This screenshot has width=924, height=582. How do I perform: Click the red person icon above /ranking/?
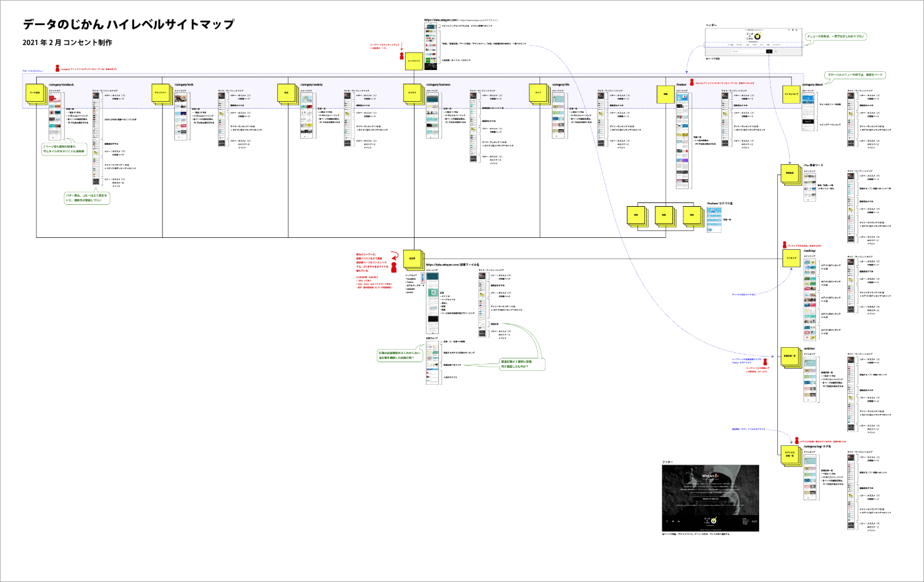pyautogui.click(x=784, y=245)
